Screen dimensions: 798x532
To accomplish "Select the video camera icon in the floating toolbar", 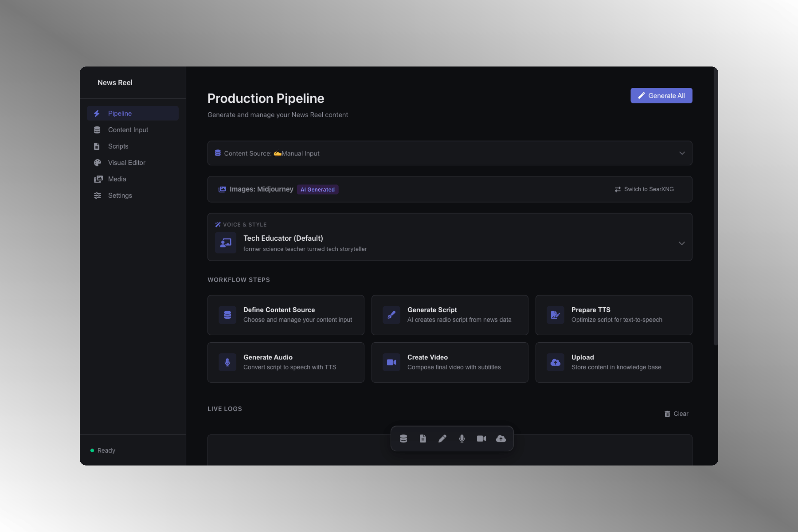I will 482,439.
